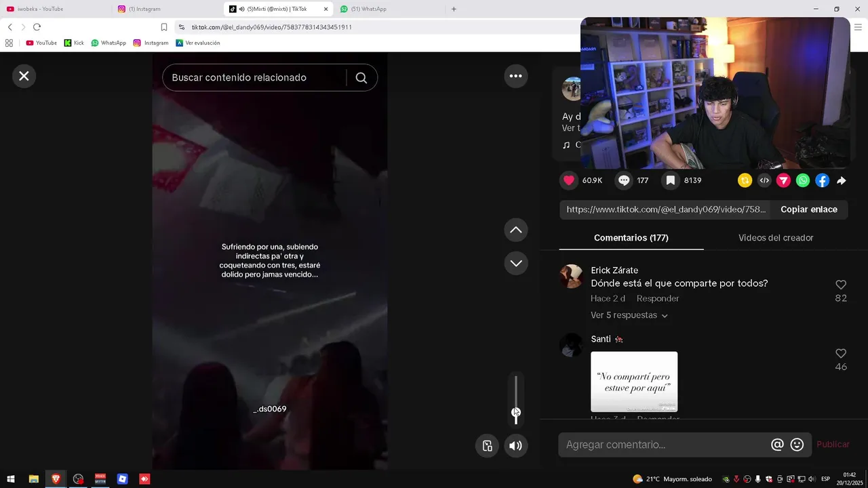Click the ESP language indicator
Viewport: 868px width, 488px height.
coord(825,479)
